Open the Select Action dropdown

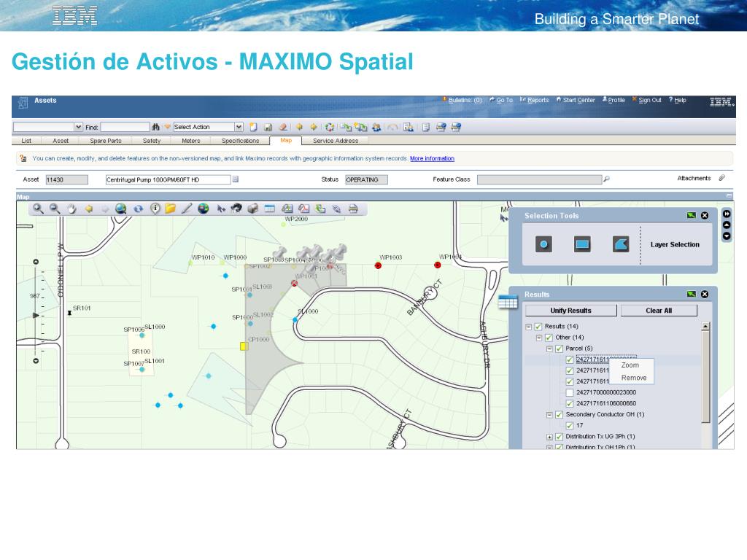tap(239, 127)
